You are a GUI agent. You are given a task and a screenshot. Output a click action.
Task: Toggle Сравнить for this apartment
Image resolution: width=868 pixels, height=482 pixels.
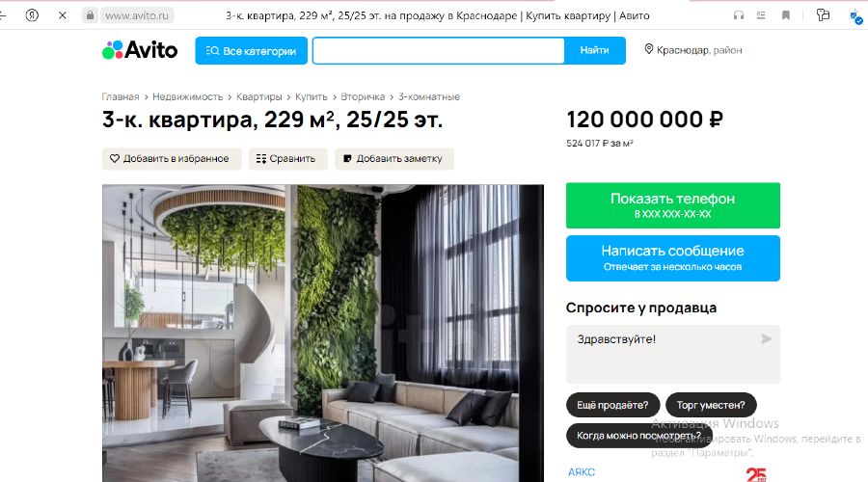pyautogui.click(x=287, y=159)
